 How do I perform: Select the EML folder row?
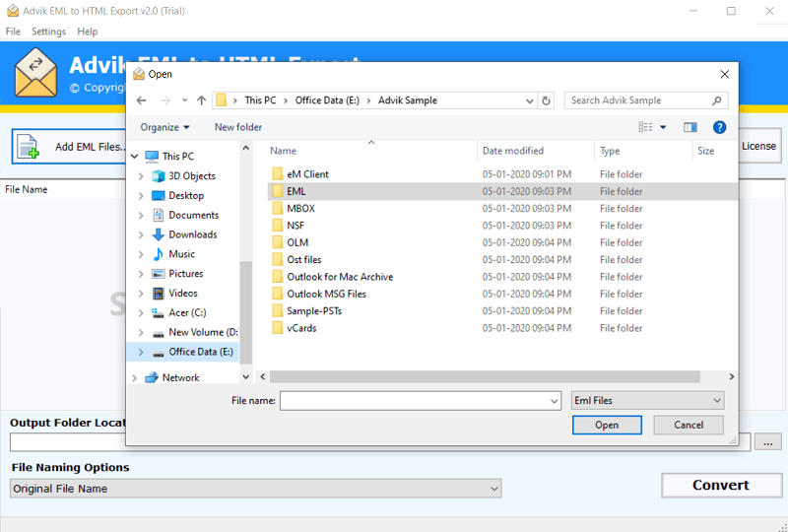502,191
